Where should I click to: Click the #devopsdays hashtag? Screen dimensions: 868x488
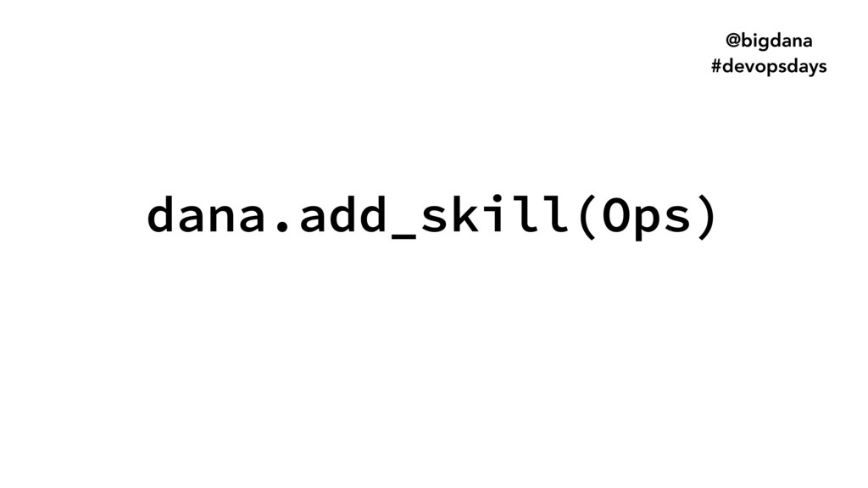769,66
